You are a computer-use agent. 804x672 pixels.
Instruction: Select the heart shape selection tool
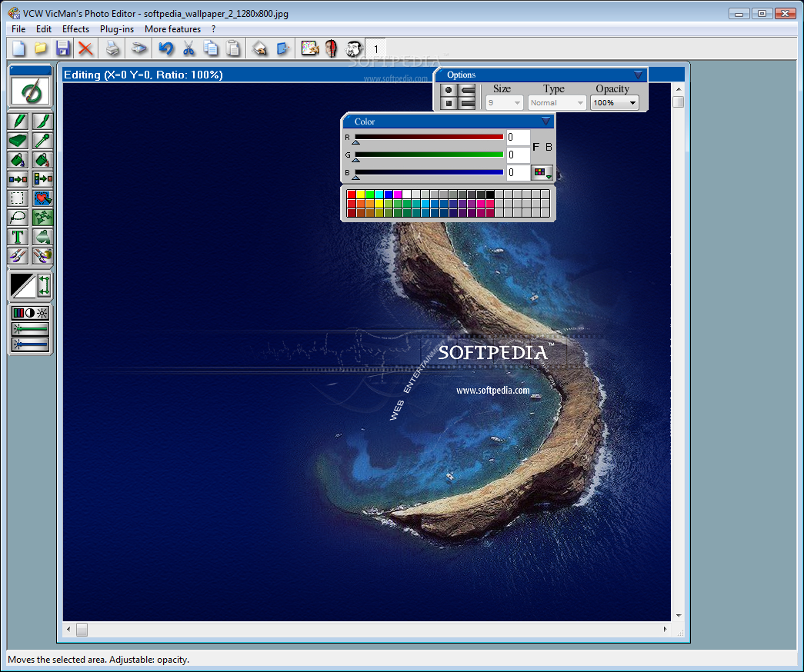42,198
